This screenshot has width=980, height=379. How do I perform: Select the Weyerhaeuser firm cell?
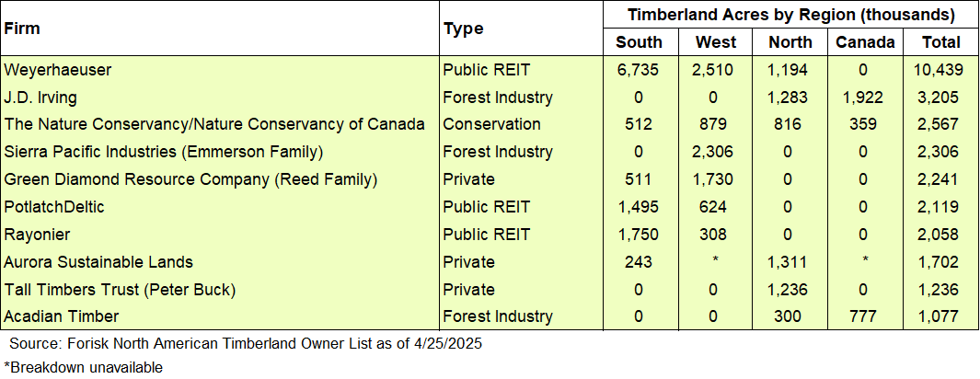click(x=58, y=69)
